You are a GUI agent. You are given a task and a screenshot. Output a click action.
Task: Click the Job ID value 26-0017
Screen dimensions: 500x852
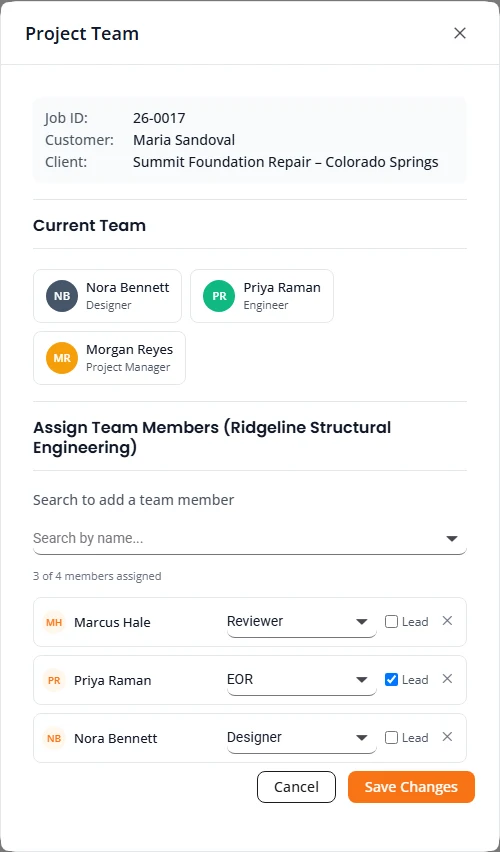(x=159, y=118)
